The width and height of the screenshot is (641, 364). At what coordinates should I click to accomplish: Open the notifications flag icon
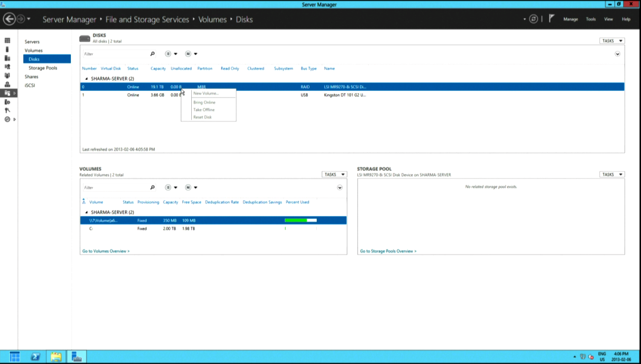pyautogui.click(x=551, y=19)
